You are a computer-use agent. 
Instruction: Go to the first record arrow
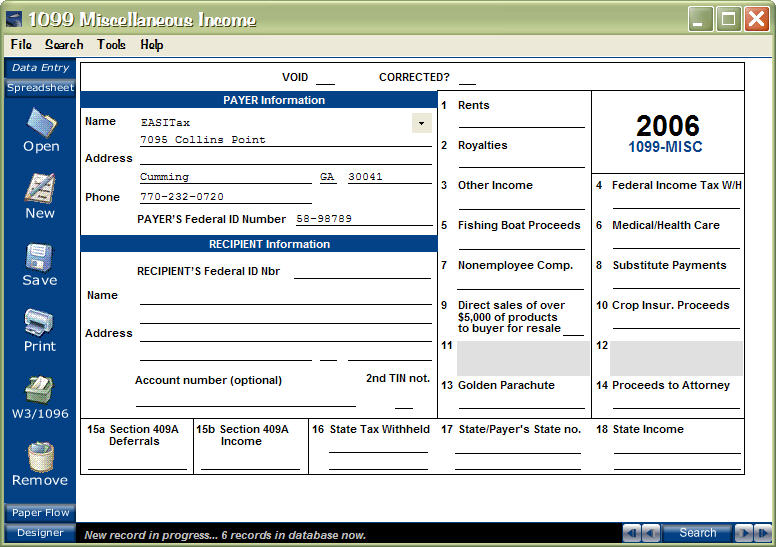pyautogui.click(x=632, y=533)
